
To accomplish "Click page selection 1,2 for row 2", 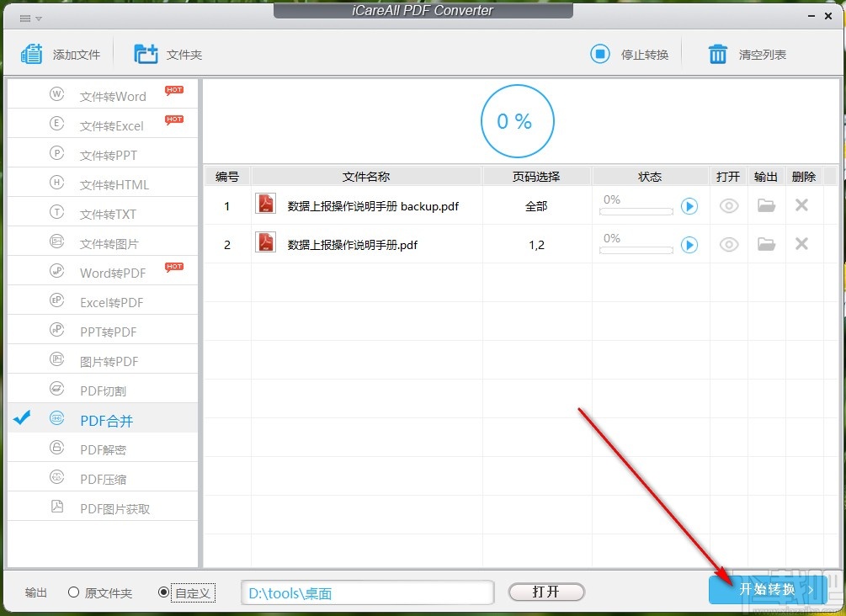I will pyautogui.click(x=536, y=245).
